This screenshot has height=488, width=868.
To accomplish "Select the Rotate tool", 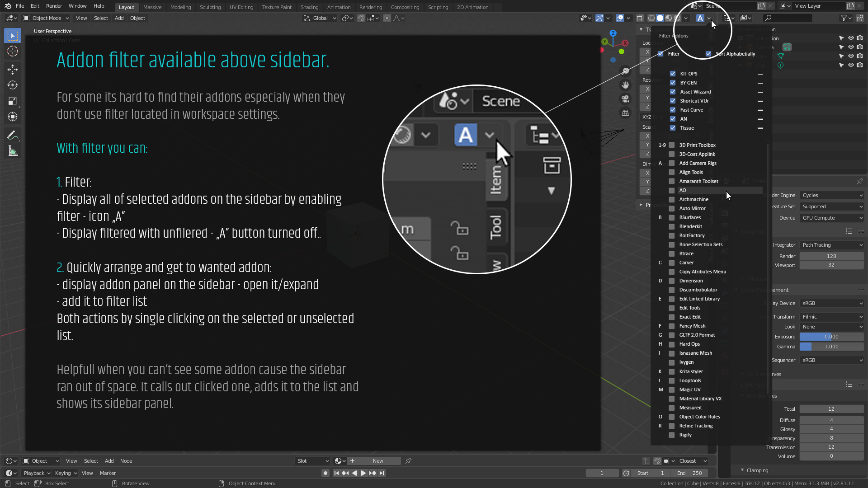I will [x=13, y=85].
